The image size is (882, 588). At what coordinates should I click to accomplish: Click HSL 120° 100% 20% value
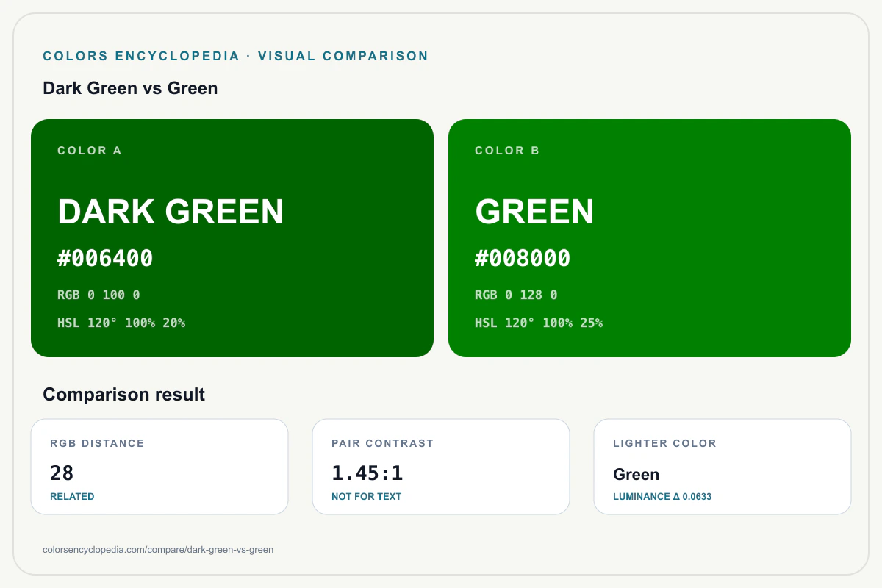(121, 323)
